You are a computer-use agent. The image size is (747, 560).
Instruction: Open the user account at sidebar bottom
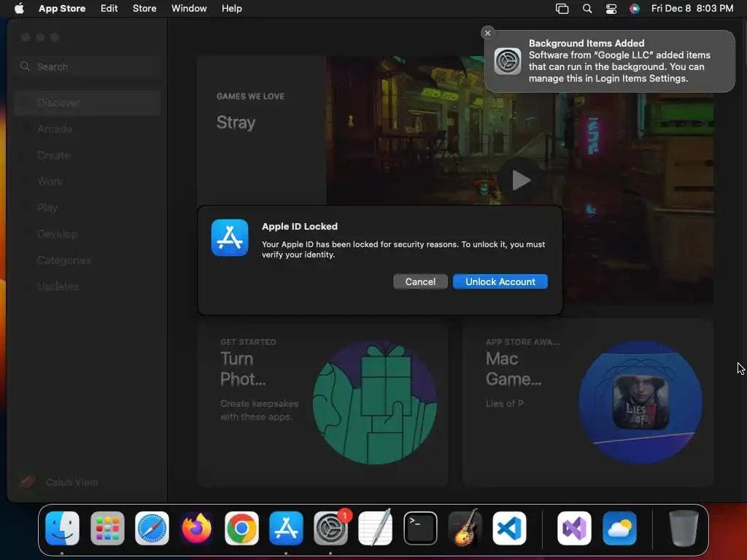[59, 482]
